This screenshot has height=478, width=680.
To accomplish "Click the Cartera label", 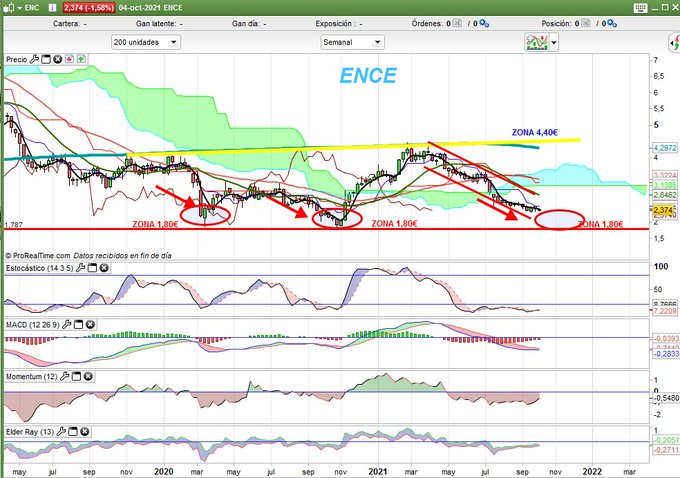I will pos(66,23).
